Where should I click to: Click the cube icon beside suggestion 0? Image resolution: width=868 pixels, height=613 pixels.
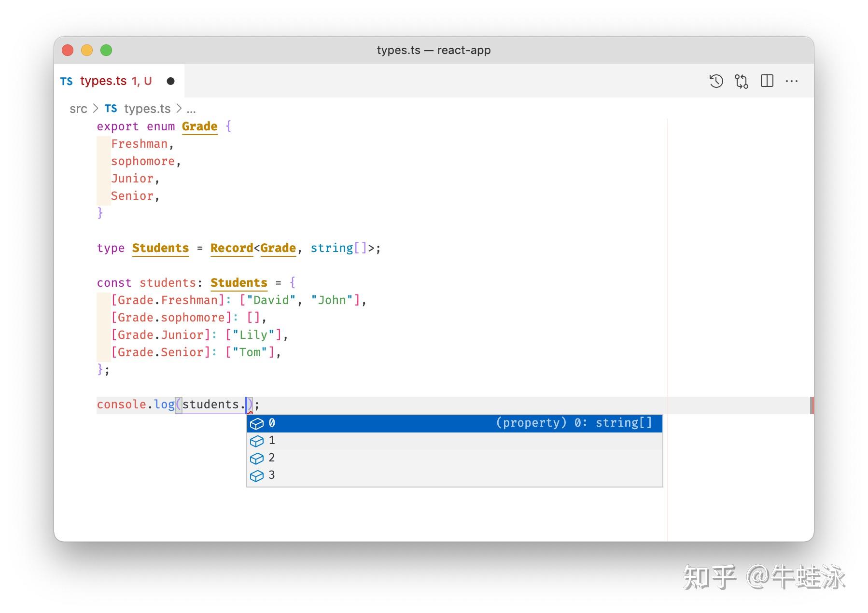click(257, 423)
